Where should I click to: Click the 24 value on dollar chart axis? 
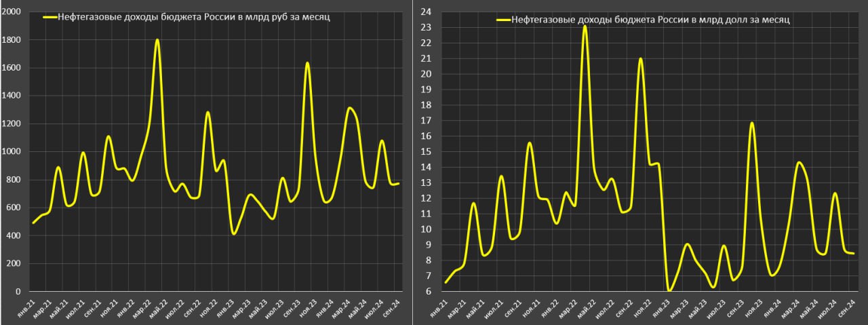427,12
